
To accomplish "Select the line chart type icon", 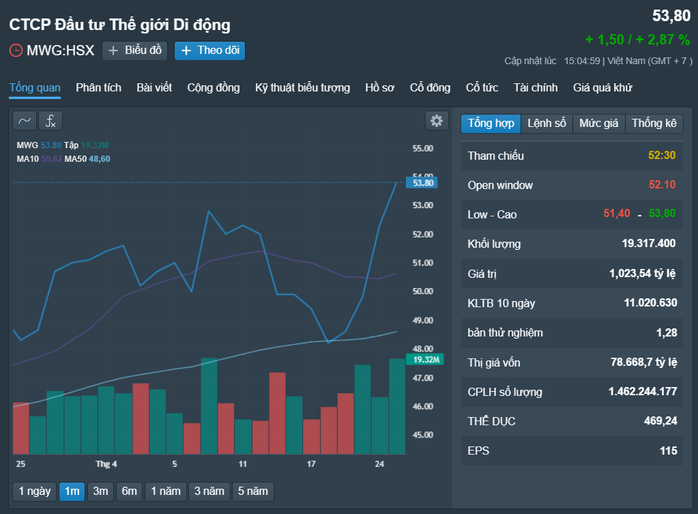I will tap(24, 121).
